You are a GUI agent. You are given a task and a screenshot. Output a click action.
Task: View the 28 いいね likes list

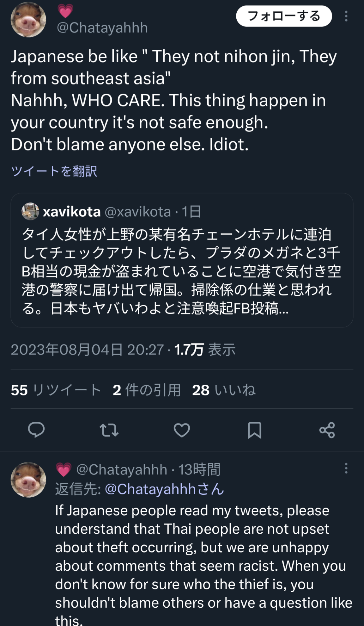point(224,390)
